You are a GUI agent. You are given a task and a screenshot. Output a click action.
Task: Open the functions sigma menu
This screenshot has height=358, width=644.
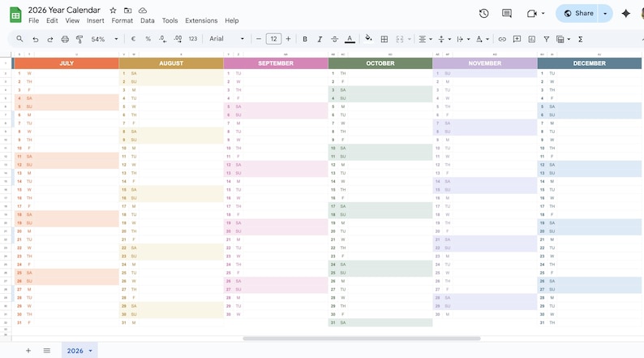point(581,39)
